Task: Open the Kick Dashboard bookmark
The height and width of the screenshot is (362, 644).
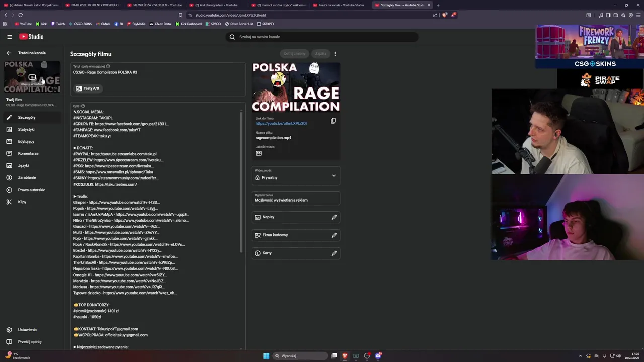Action: click(189, 24)
